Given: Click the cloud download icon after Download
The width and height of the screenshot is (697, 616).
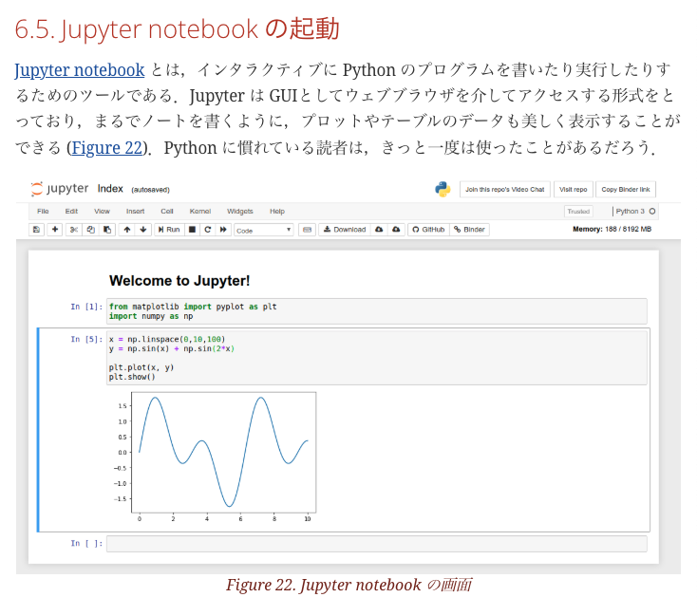Looking at the screenshot, I should (x=379, y=230).
